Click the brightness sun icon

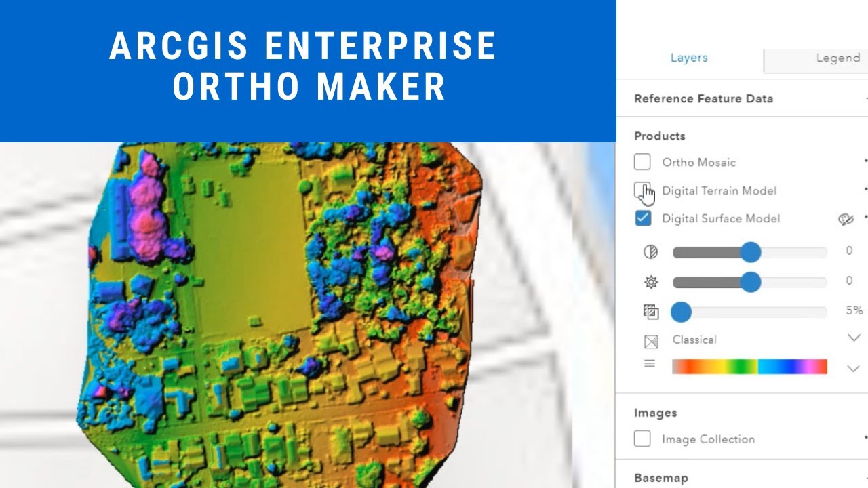(x=650, y=282)
